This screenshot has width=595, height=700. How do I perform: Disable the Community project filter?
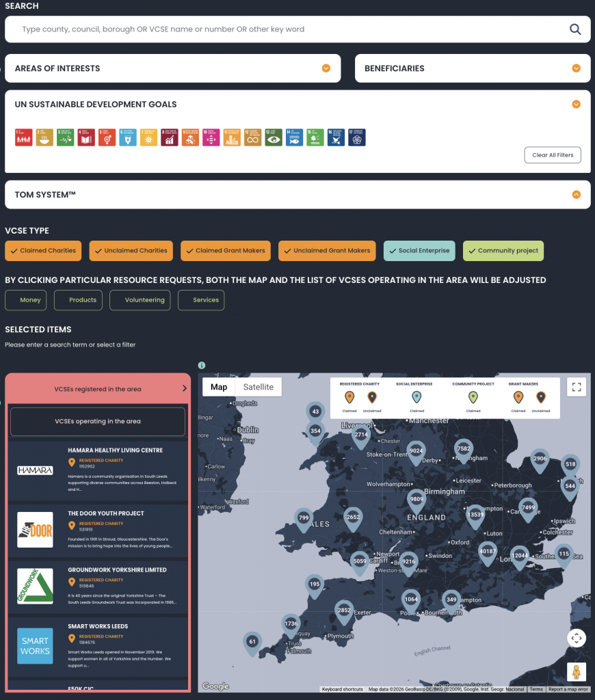coord(503,251)
